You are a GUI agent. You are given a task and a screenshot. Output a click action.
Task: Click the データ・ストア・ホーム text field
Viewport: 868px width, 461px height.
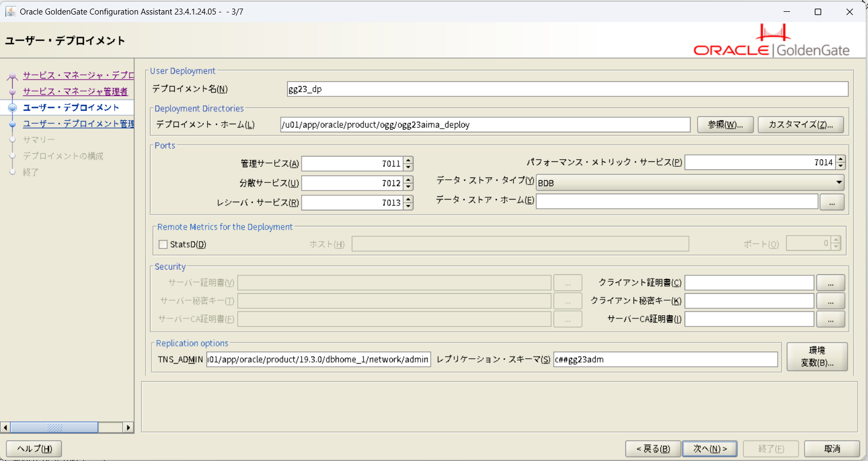coord(677,202)
